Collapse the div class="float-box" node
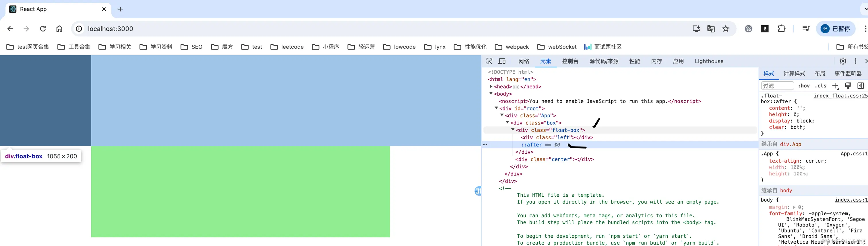 513,130
